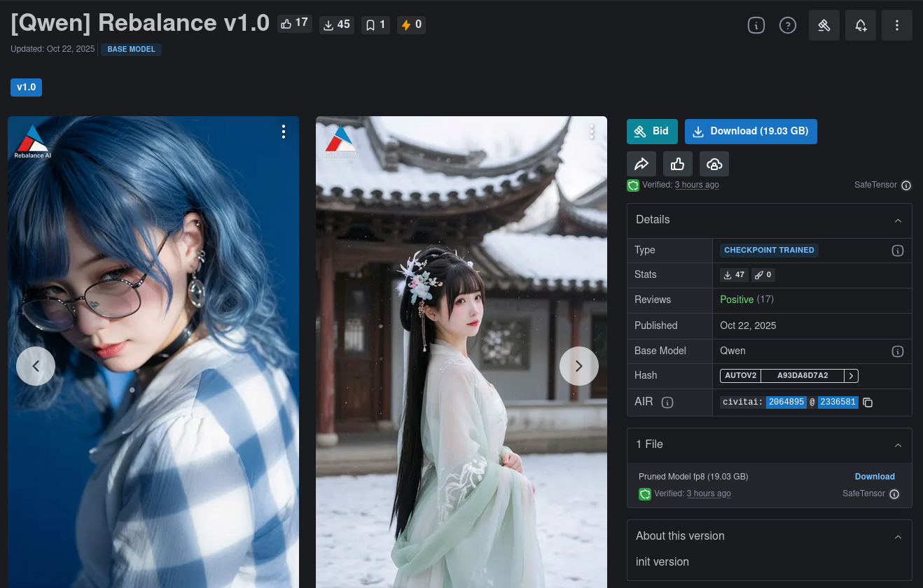
Task: Click the info icon next to AIR
Action: (x=667, y=402)
